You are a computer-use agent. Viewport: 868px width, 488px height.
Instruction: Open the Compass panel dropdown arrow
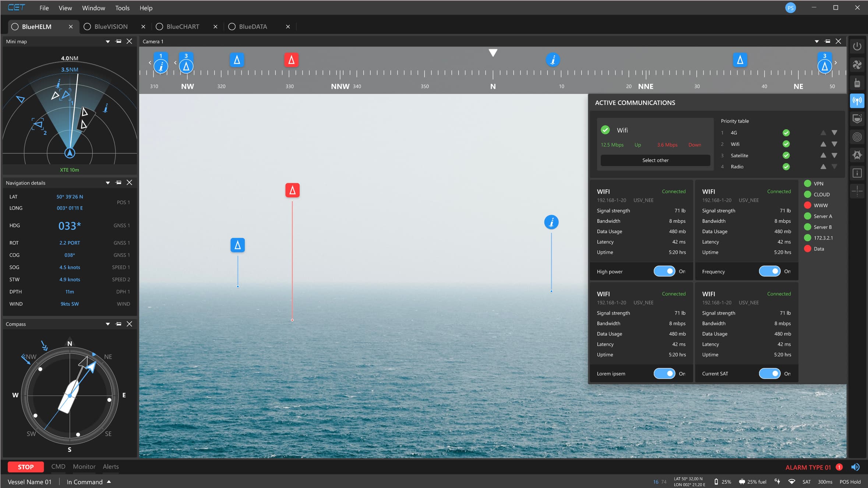[x=108, y=324]
